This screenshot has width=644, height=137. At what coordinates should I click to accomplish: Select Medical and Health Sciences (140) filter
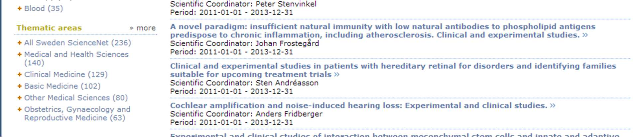[76, 58]
